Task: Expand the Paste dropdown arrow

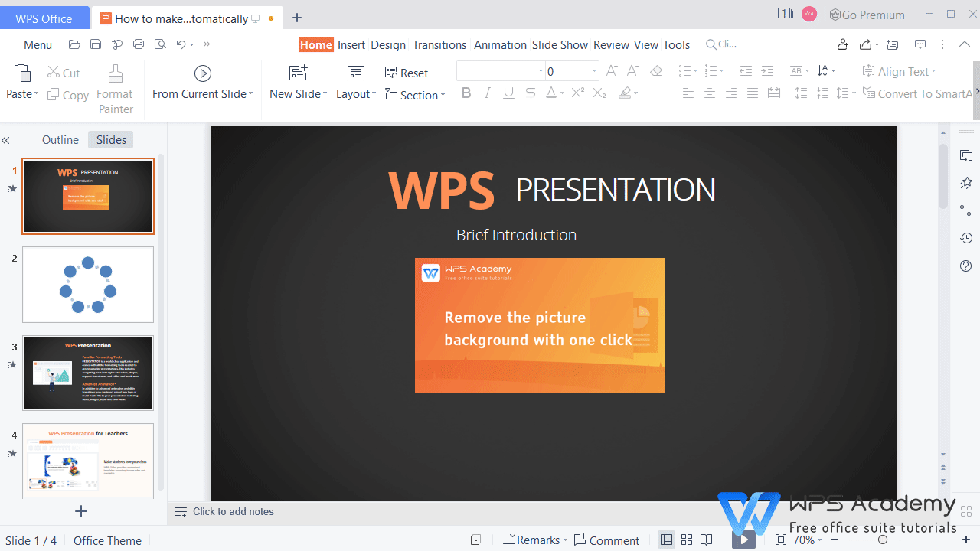Action: [35, 94]
